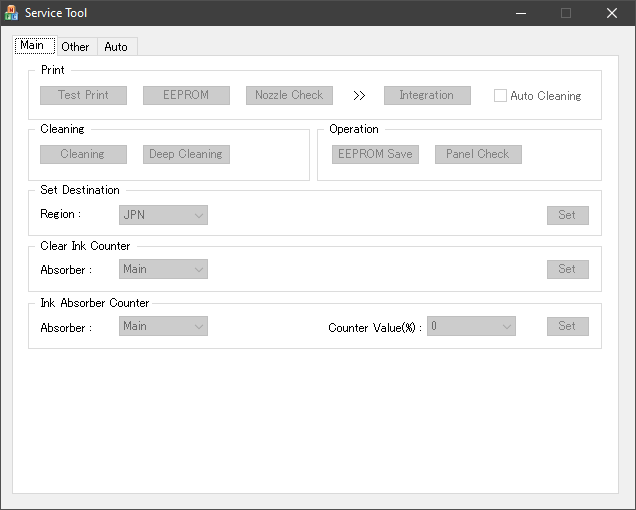Start the Cleaning button

(83, 154)
